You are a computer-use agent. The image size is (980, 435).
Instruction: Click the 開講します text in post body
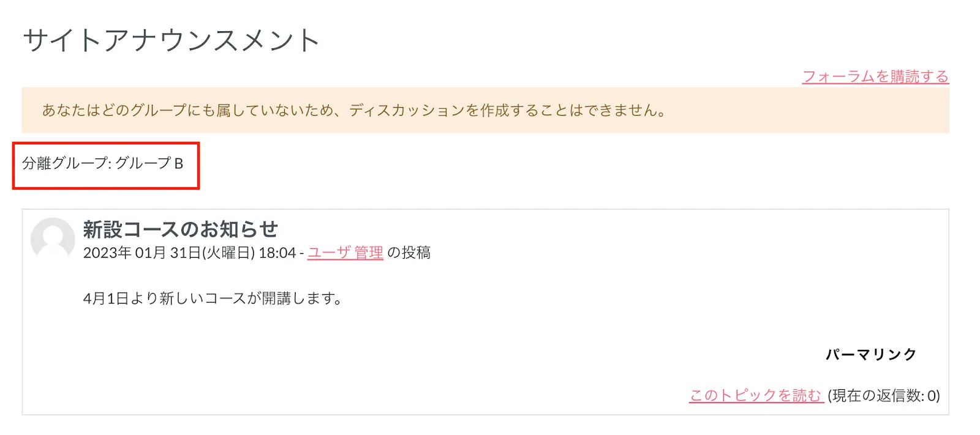300,299
